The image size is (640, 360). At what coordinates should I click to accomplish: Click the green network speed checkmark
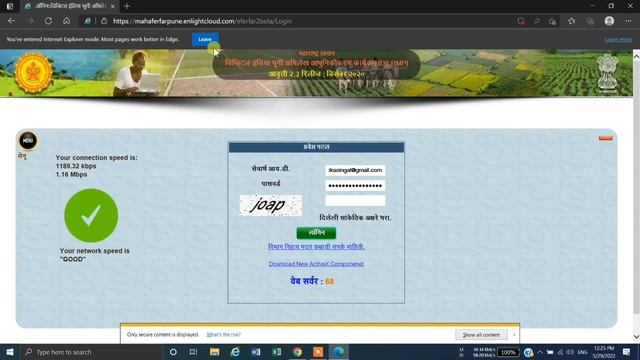coord(91,216)
